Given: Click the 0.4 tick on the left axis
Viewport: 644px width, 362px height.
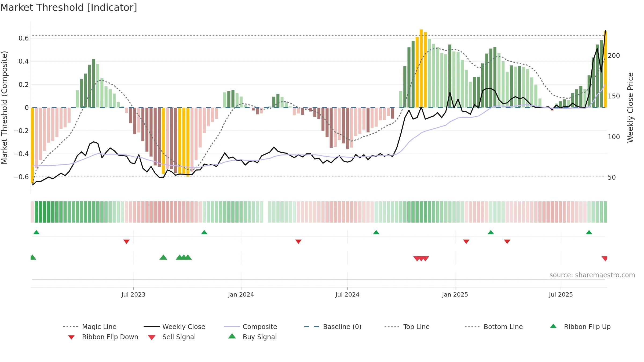Looking at the screenshot, I should click(x=24, y=61).
